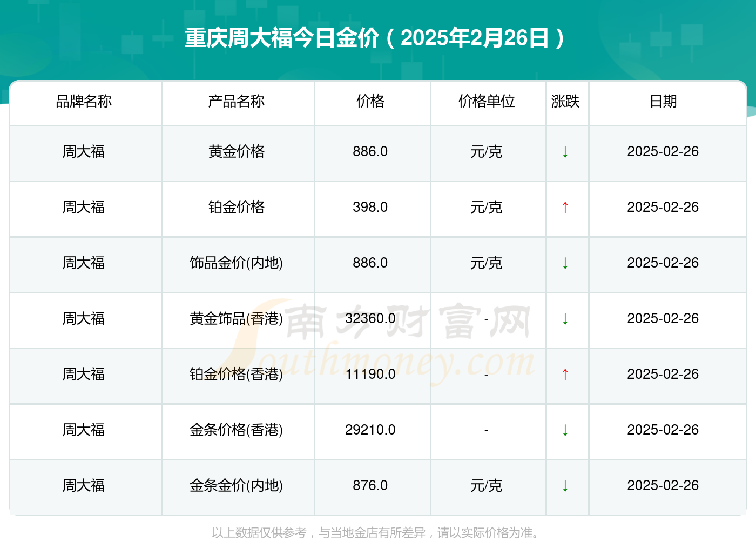Image resolution: width=756 pixels, height=541 pixels.
Task: Click 周大福 brand in 黄金价格 row
Action: click(84, 152)
